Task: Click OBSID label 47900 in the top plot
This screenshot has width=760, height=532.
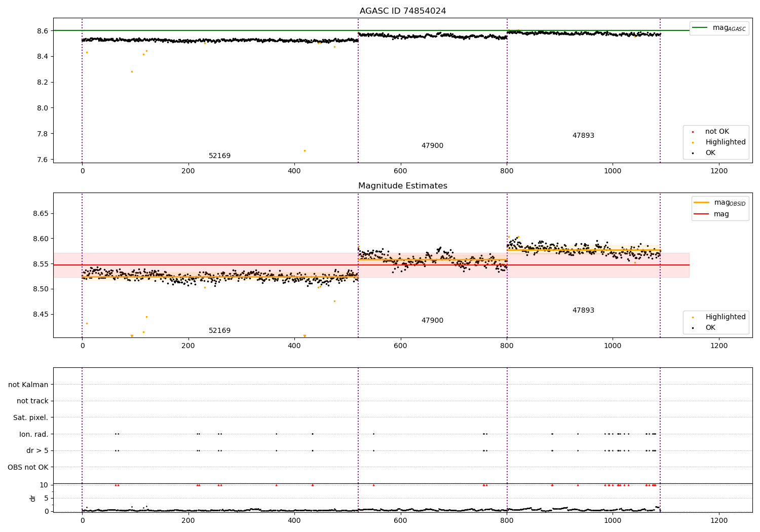Action: (x=432, y=146)
